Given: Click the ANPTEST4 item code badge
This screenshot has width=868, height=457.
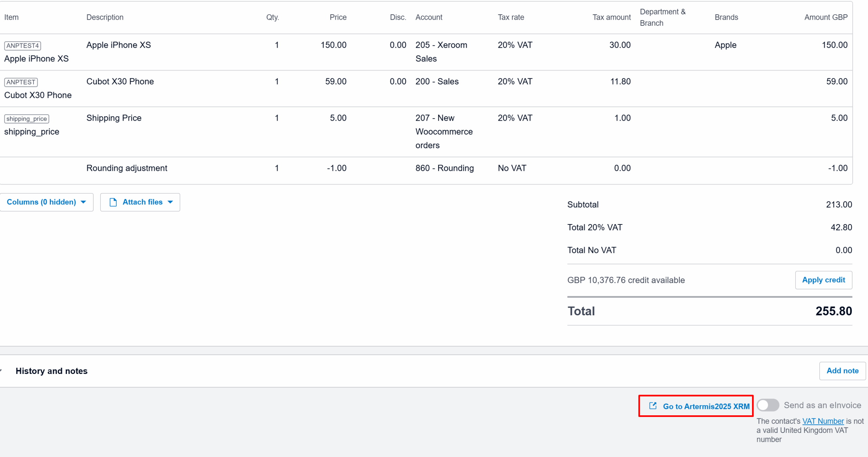Looking at the screenshot, I should pyautogui.click(x=22, y=46).
